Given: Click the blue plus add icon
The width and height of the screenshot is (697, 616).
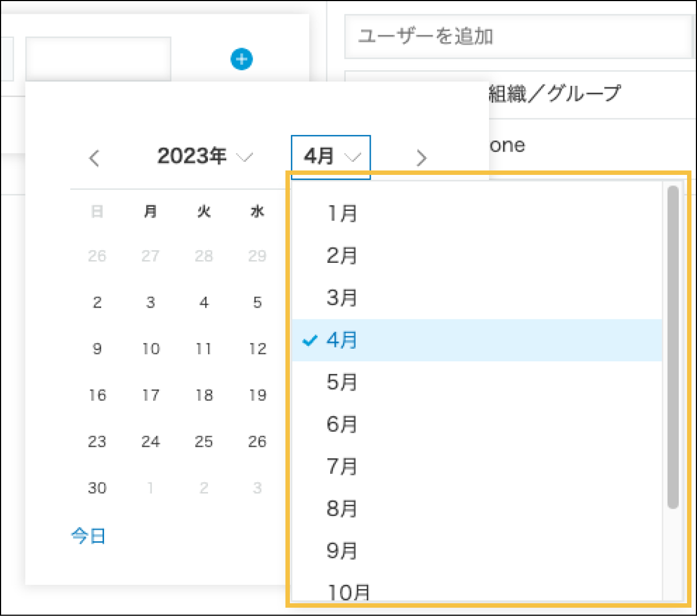Looking at the screenshot, I should click(x=242, y=59).
